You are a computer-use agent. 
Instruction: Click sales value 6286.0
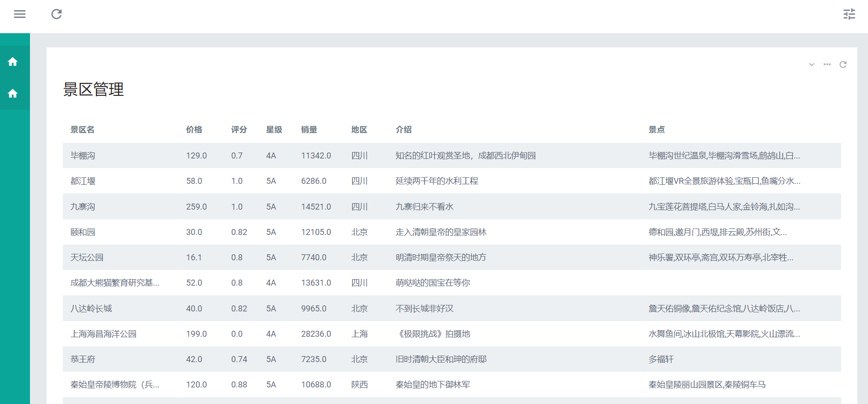coord(314,181)
